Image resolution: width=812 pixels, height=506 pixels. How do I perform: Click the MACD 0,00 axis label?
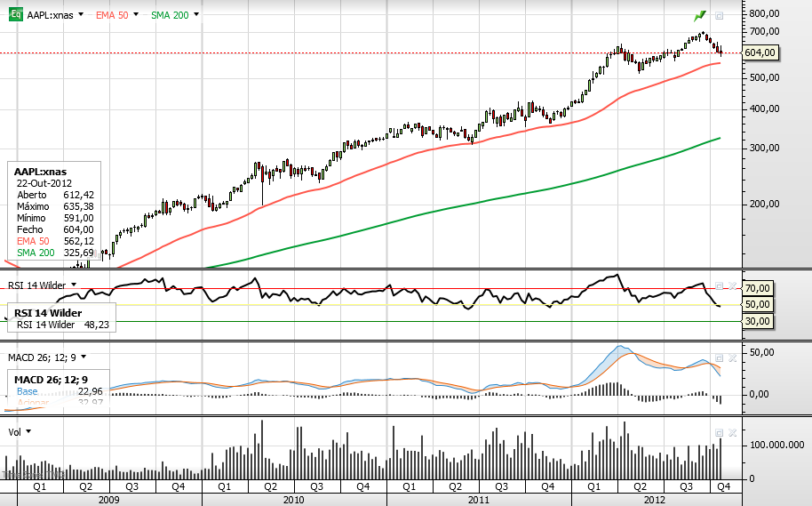759,395
